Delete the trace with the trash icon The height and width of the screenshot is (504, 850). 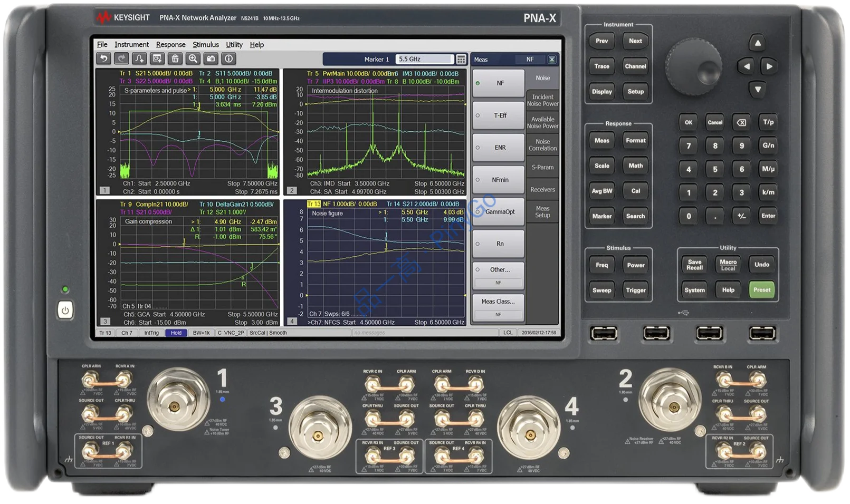(175, 59)
